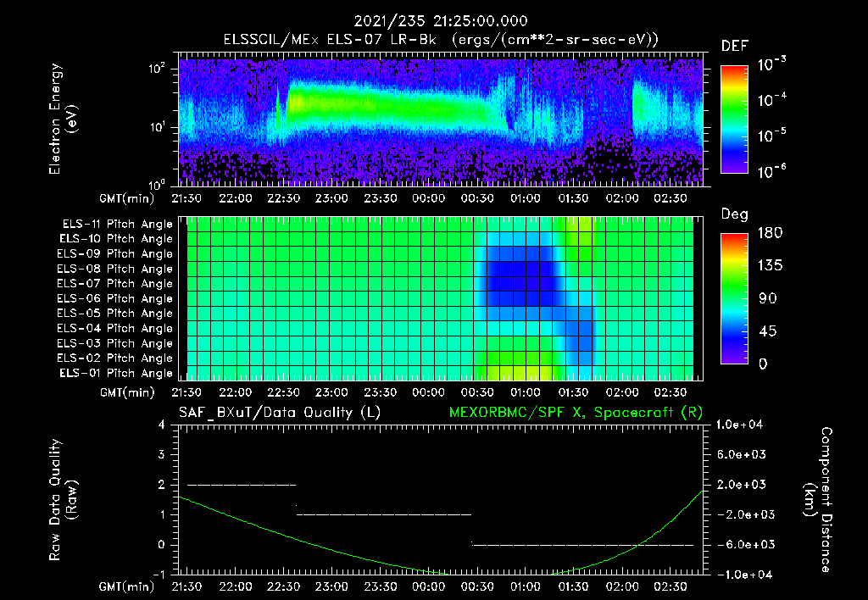Select the ELS-10 Pitch Angle row label
Viewport: 868px width, 600px height.
[116, 239]
